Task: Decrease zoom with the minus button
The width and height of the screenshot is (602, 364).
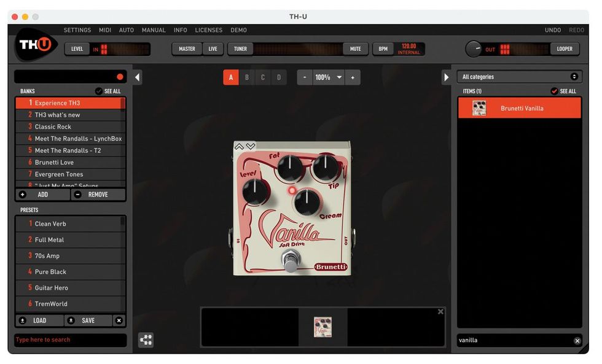Action: pyautogui.click(x=305, y=77)
